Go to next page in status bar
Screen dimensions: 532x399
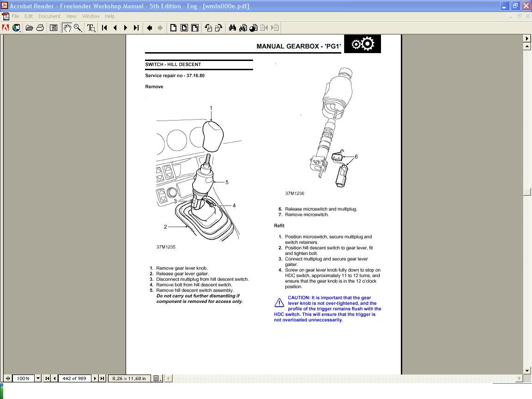tap(95, 378)
